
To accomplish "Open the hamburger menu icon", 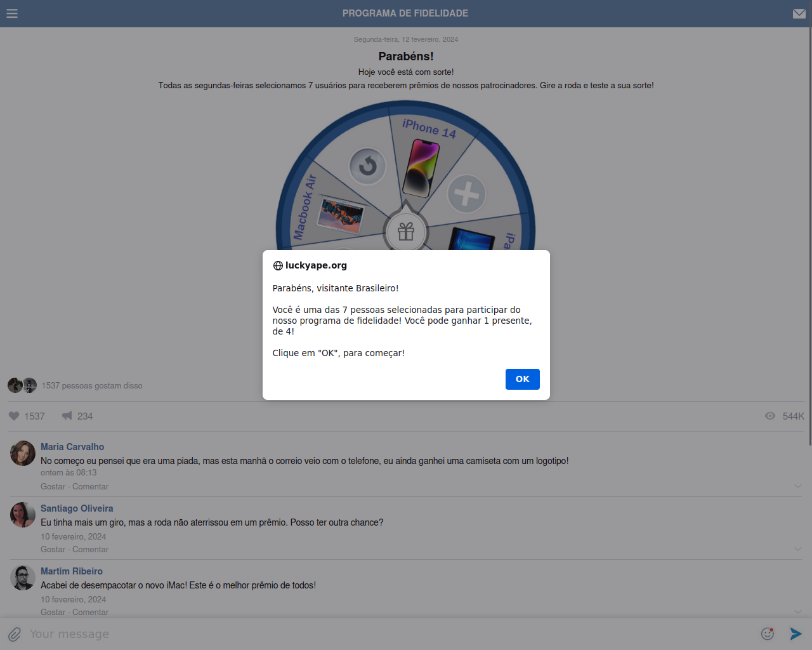I will coord(12,13).
